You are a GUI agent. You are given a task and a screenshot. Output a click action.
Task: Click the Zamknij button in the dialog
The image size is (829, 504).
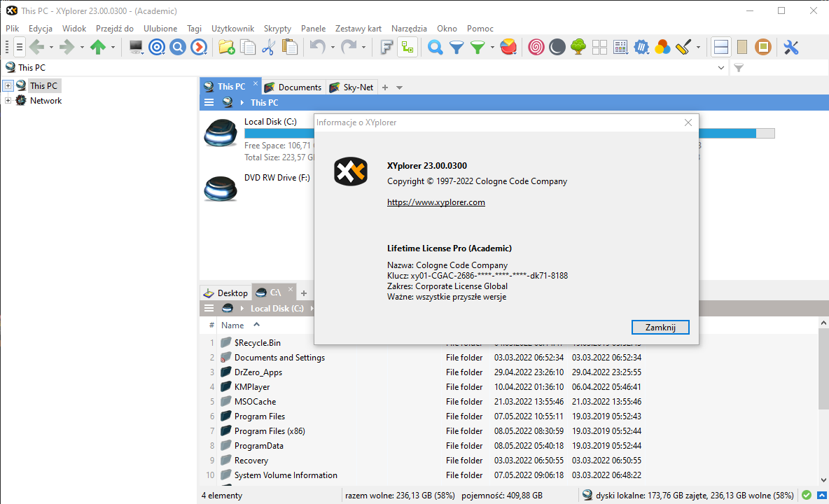pos(660,327)
